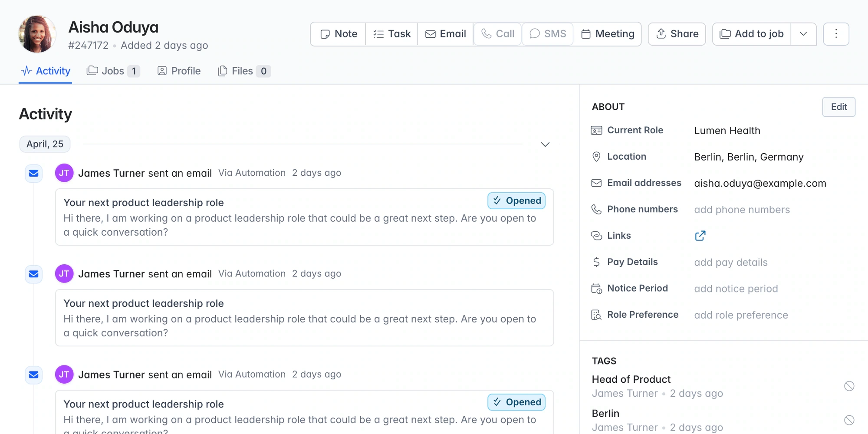Click the Current Role card icon
The width and height of the screenshot is (868, 434).
tap(596, 131)
